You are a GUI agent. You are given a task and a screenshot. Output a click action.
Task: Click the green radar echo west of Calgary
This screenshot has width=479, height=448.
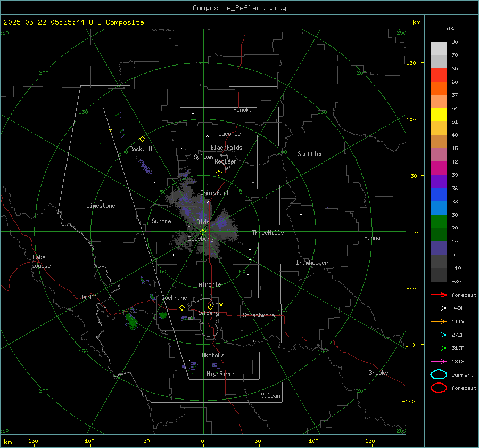pyautogui.click(x=163, y=315)
